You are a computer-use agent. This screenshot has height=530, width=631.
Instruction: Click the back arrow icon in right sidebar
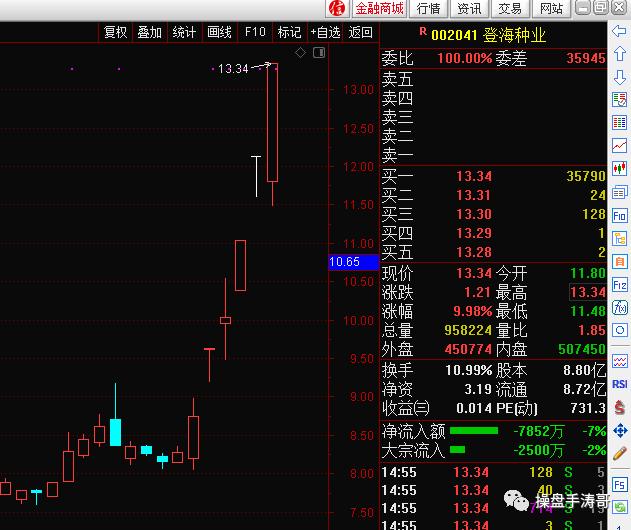point(619,31)
